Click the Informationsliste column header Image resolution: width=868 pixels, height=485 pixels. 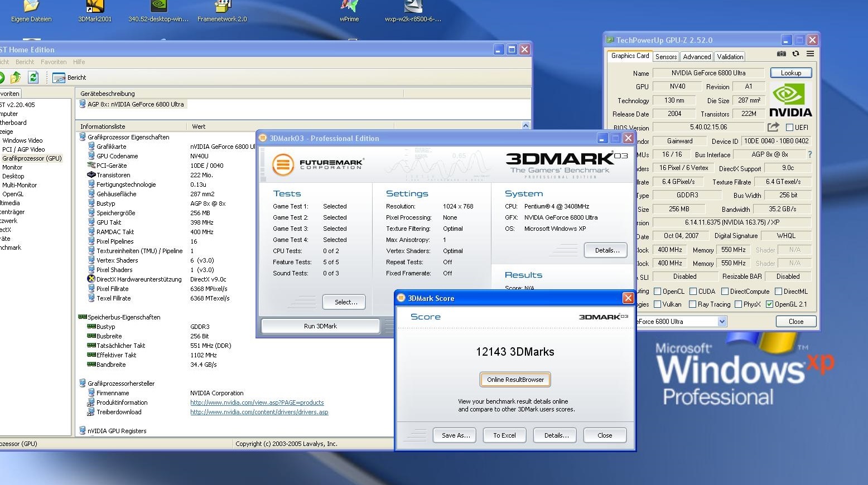[132, 127]
